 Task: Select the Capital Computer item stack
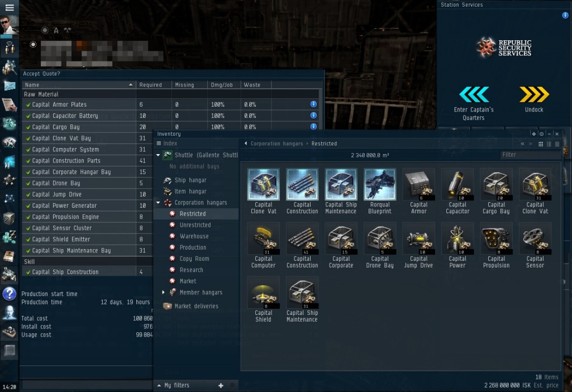(x=263, y=245)
